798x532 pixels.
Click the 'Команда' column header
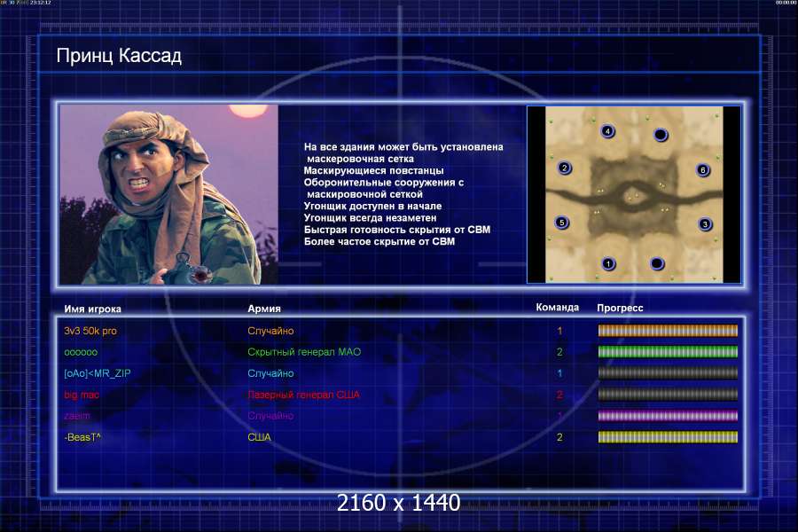point(558,308)
